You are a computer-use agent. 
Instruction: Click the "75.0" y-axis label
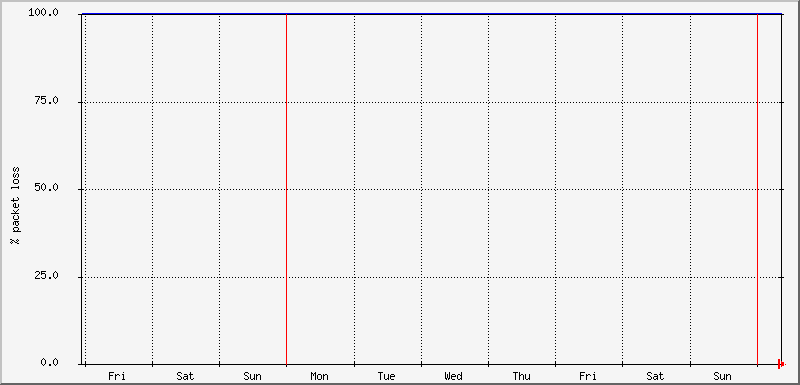[x=47, y=101]
